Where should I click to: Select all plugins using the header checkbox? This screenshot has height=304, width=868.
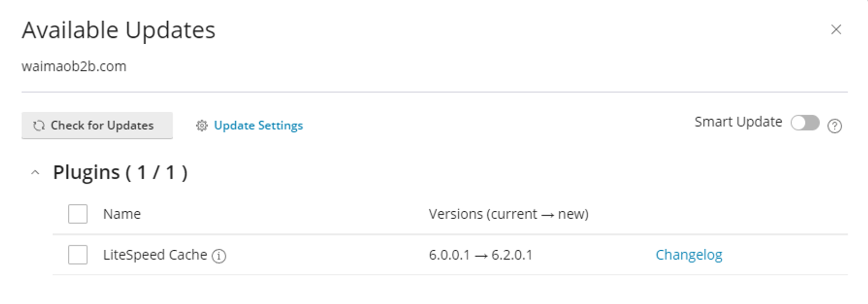point(77,214)
